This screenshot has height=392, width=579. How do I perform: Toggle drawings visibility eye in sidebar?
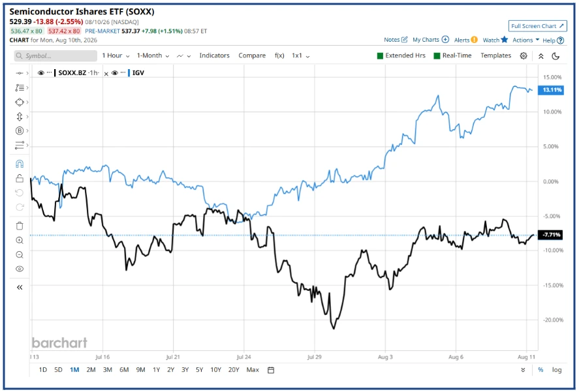click(x=20, y=269)
